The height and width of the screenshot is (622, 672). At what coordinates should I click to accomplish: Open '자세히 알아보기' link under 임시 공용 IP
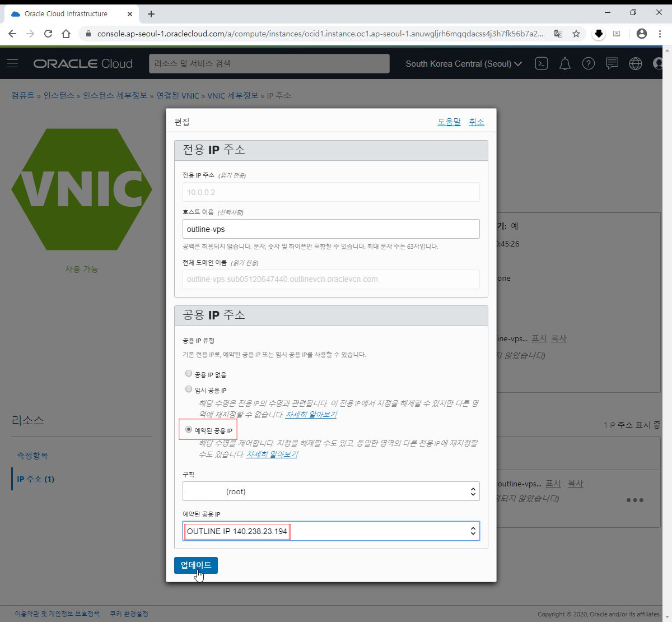point(311,415)
